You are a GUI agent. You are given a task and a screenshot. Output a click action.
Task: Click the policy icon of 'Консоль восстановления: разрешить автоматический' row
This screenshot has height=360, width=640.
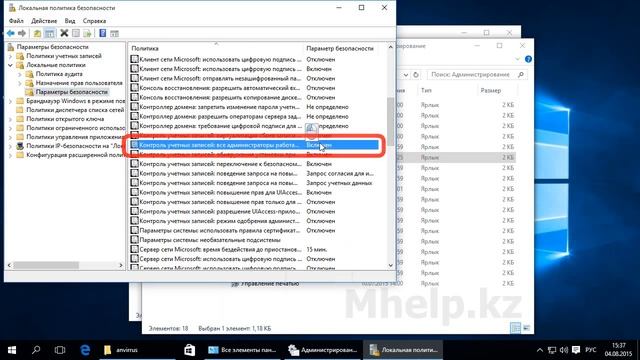(x=134, y=88)
